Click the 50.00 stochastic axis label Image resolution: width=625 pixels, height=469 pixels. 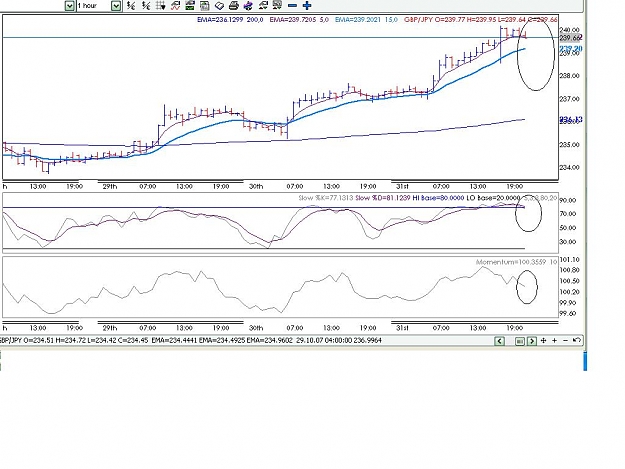pyautogui.click(x=568, y=228)
